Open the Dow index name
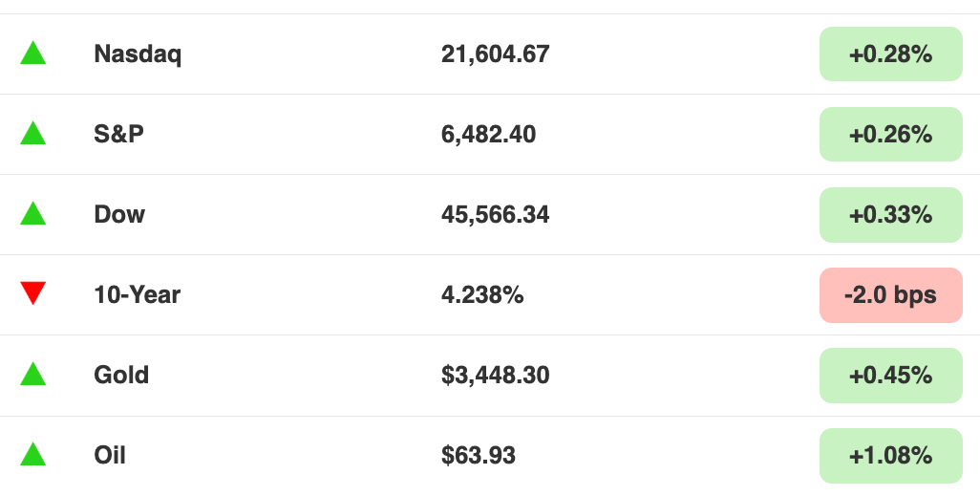The image size is (980, 496). click(x=119, y=214)
